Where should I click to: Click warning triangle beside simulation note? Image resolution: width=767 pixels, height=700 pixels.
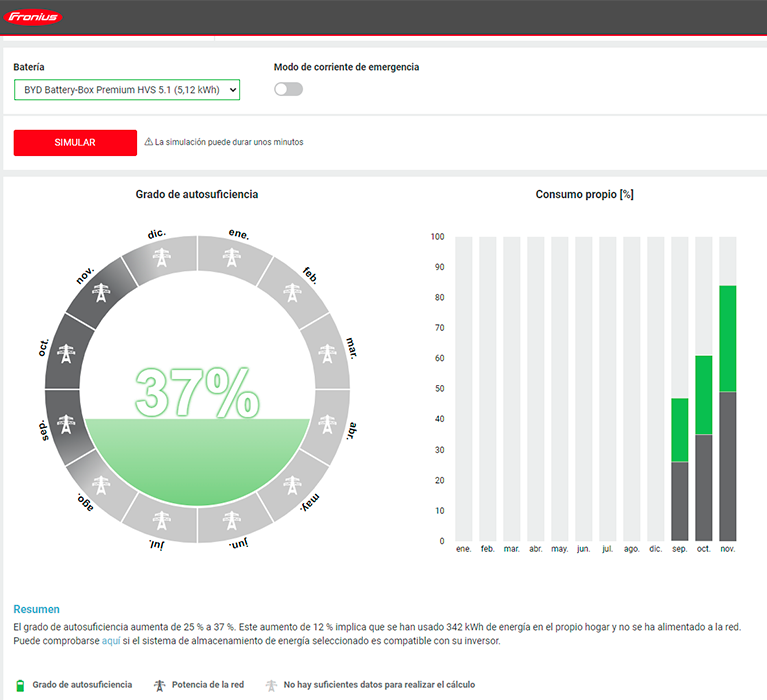click(x=148, y=142)
